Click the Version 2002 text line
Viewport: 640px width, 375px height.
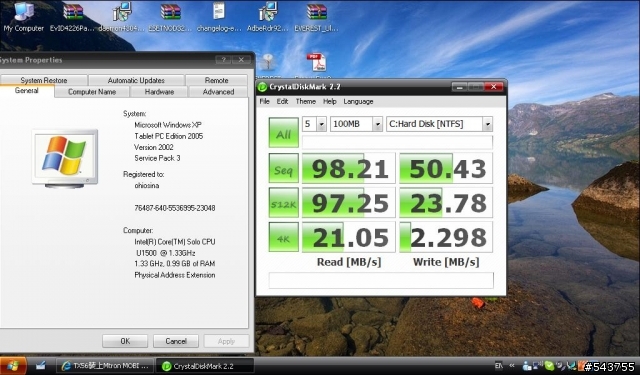[153, 147]
